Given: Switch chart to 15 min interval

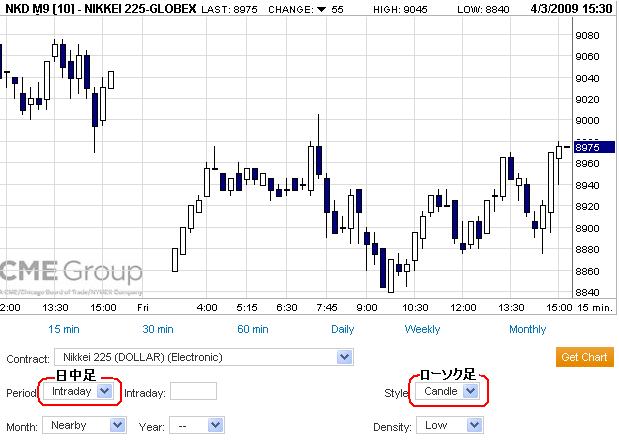Looking at the screenshot, I should click(x=64, y=329).
